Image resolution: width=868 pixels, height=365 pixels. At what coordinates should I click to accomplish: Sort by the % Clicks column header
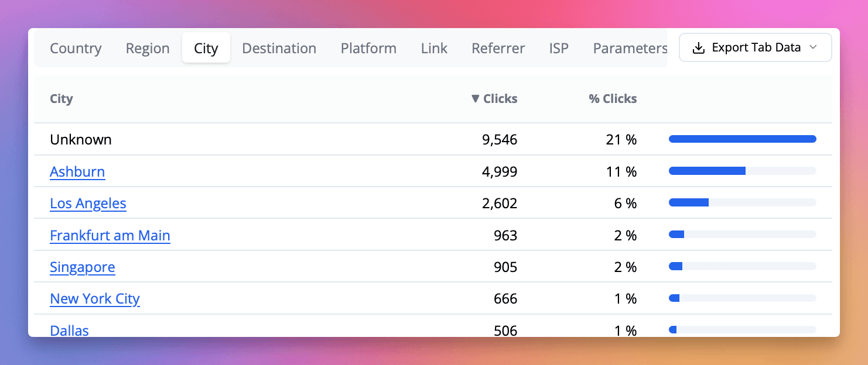(613, 99)
